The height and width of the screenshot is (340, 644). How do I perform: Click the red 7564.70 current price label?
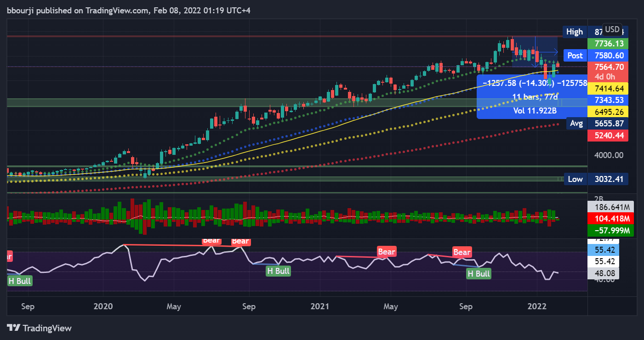(609, 67)
